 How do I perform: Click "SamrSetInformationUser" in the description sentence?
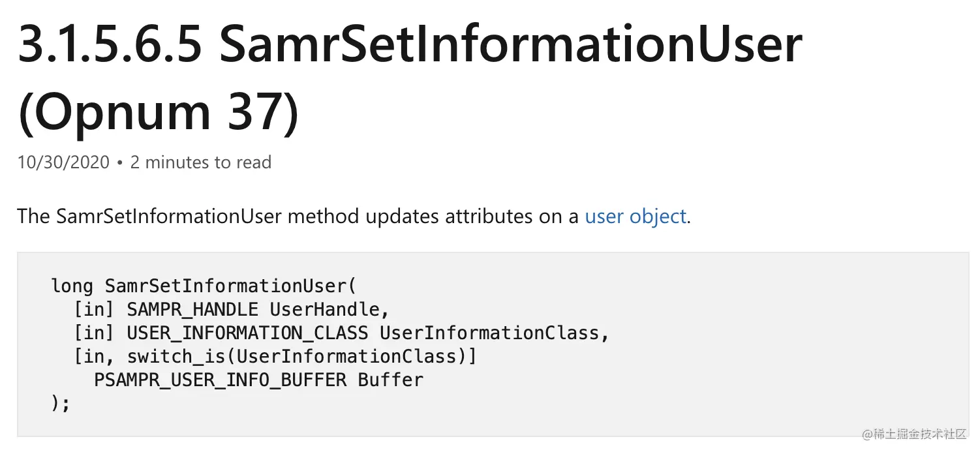point(169,216)
